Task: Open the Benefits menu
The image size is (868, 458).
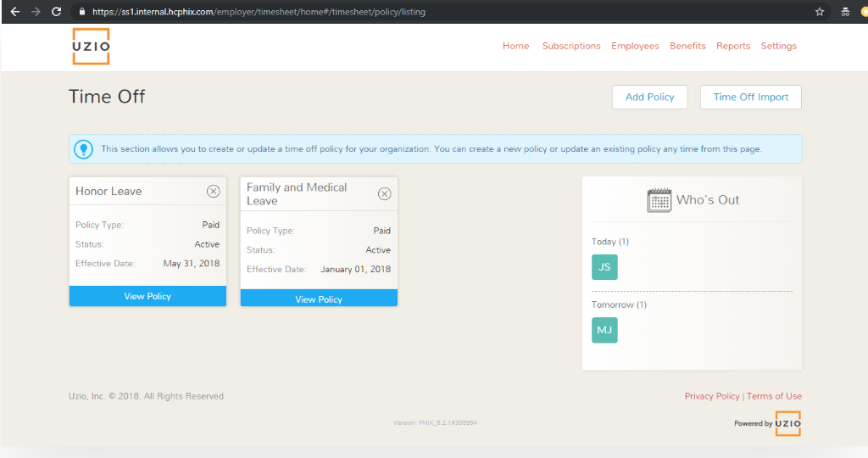Action: (687, 46)
